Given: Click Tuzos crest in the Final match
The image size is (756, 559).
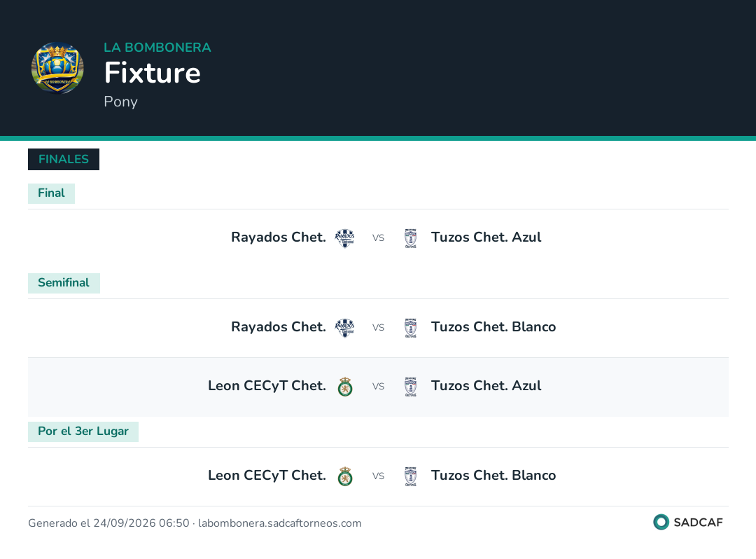Looking at the screenshot, I should coord(411,238).
